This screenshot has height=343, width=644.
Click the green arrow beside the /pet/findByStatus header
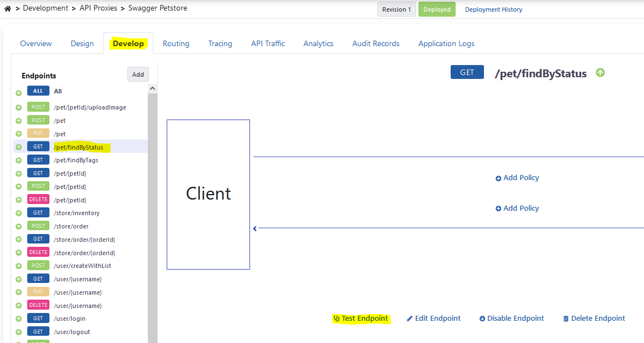coord(600,73)
